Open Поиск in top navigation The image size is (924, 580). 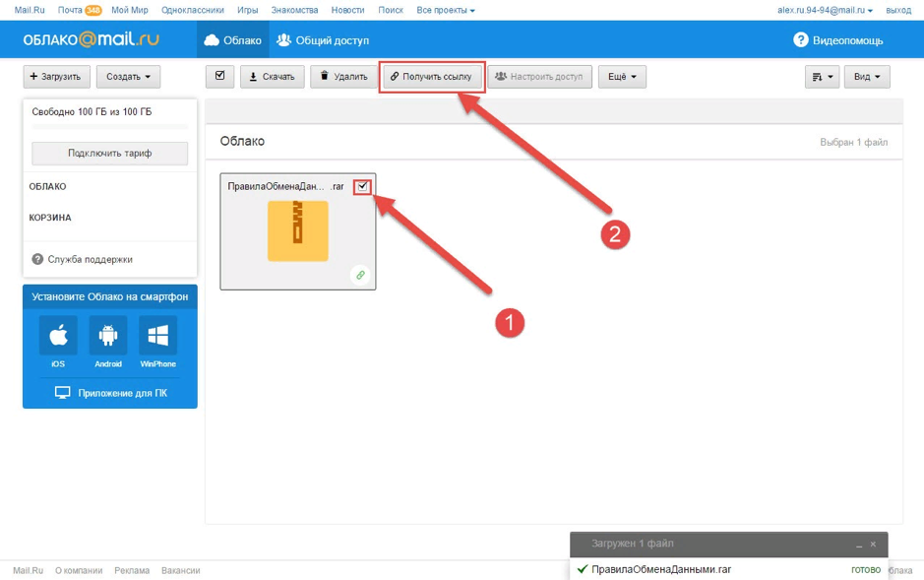click(x=391, y=10)
